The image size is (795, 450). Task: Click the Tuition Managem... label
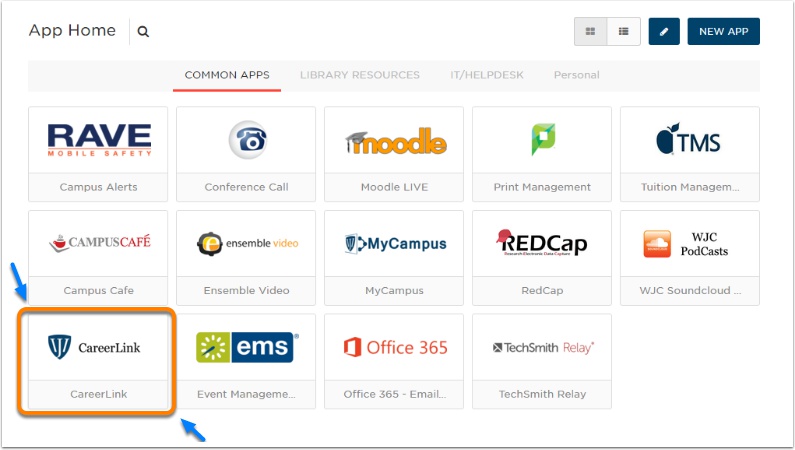coord(690,187)
